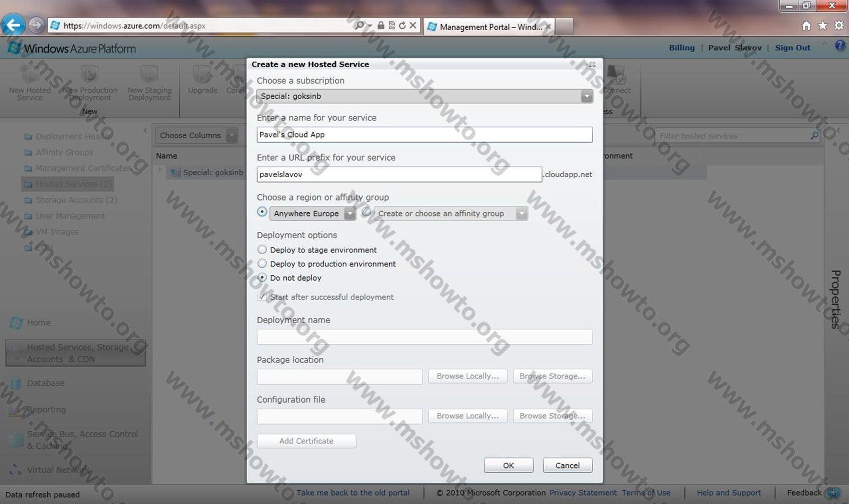Click the service name field Pavel's Cloud App
849x504 pixels.
click(x=424, y=135)
